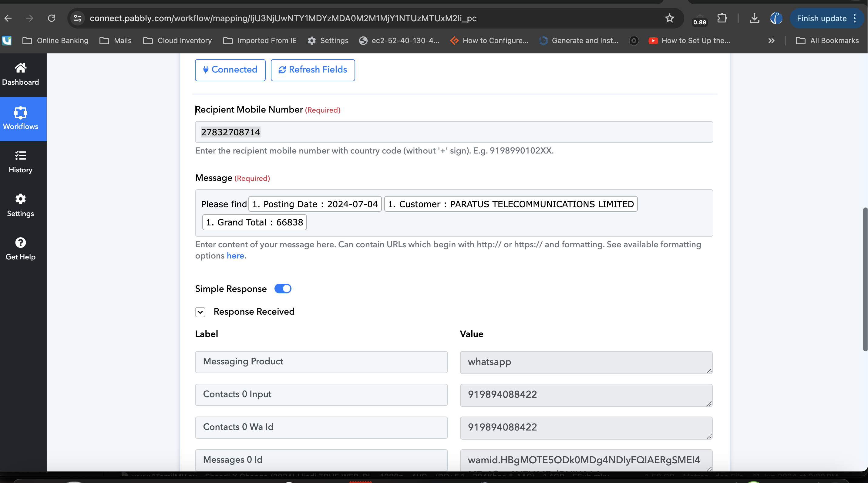Click inside the Message text area
This screenshot has width=868, height=483.
pyautogui.click(x=454, y=213)
